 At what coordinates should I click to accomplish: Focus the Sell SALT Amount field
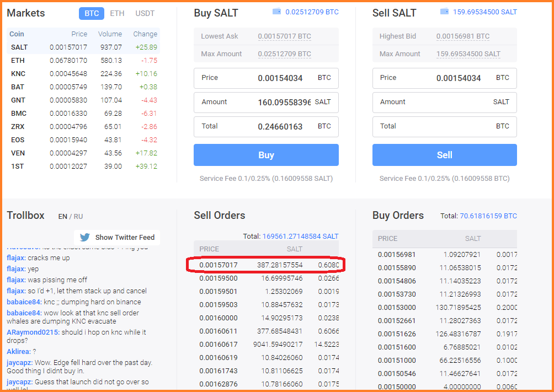pyautogui.click(x=445, y=102)
